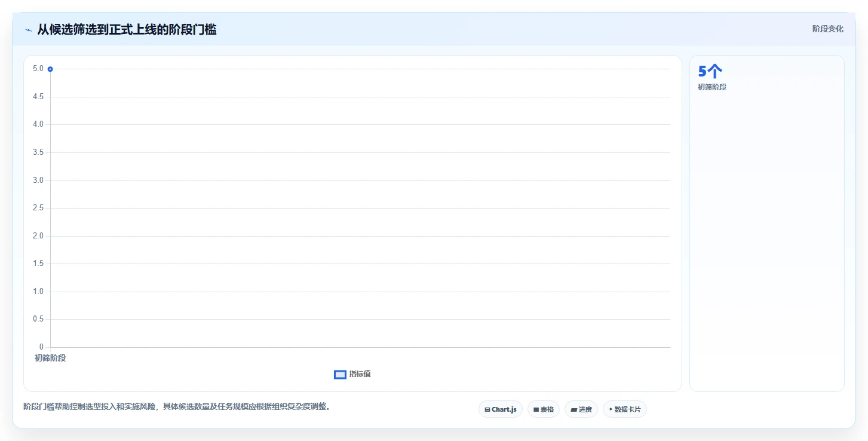868x441 pixels.
Task: Click the 初筛阶段 x-axis label
Action: point(50,358)
